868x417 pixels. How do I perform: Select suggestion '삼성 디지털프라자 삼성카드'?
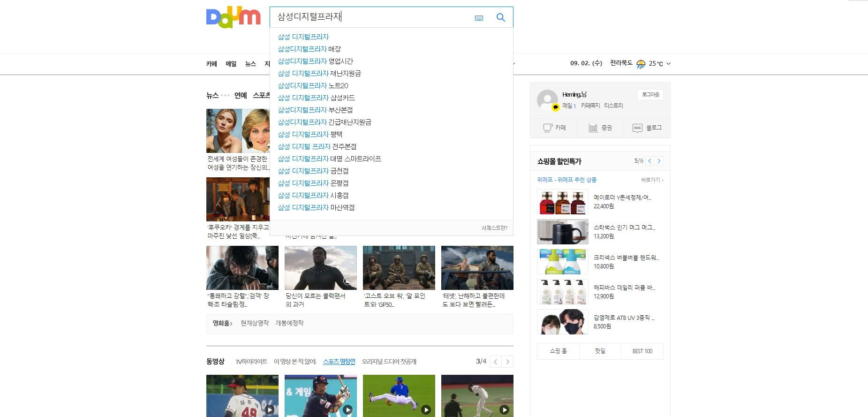[x=317, y=98]
